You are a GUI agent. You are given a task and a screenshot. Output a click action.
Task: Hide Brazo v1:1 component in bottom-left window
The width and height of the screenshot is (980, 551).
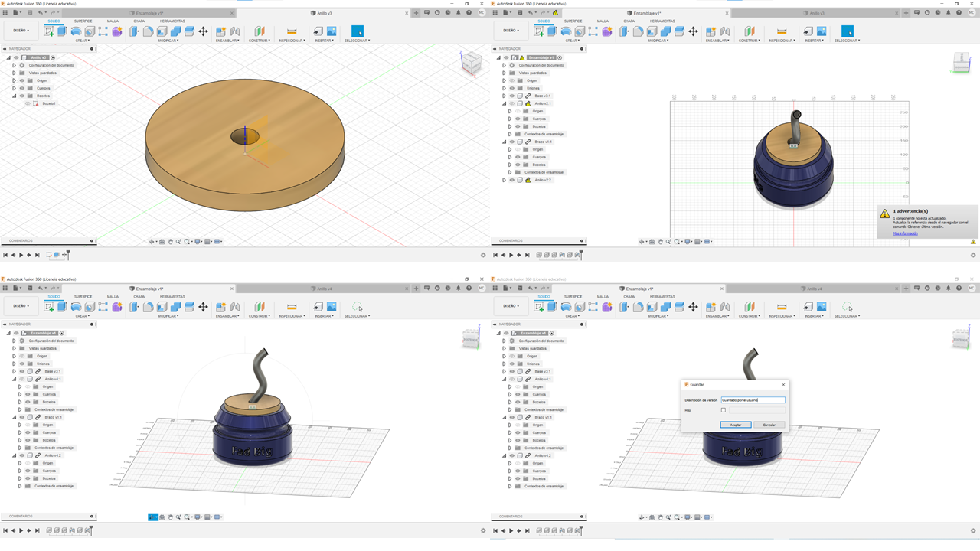[x=22, y=417]
